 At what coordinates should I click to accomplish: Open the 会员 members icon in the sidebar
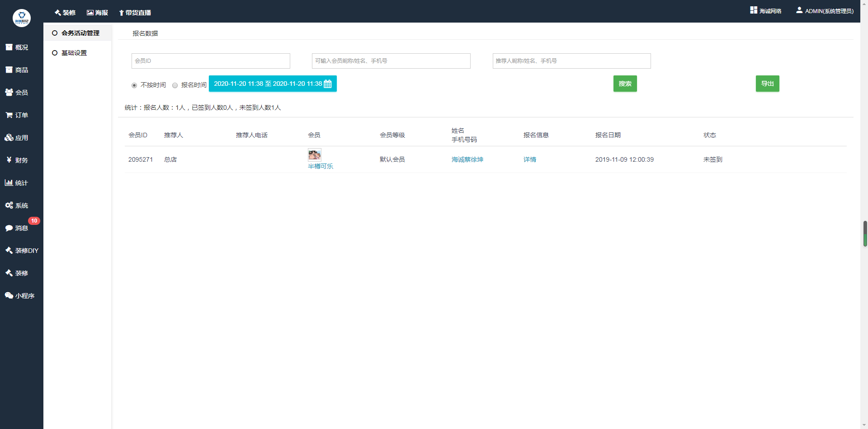[9, 92]
